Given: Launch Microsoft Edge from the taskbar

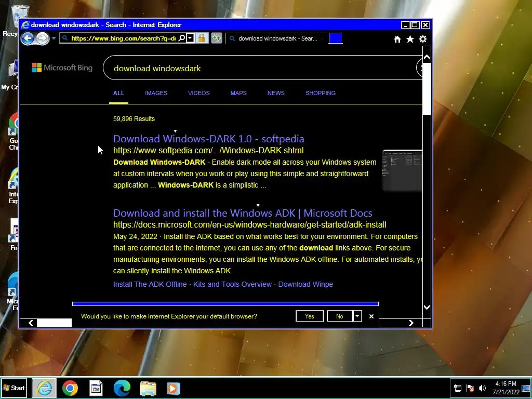Looking at the screenshot, I should click(x=122, y=388).
